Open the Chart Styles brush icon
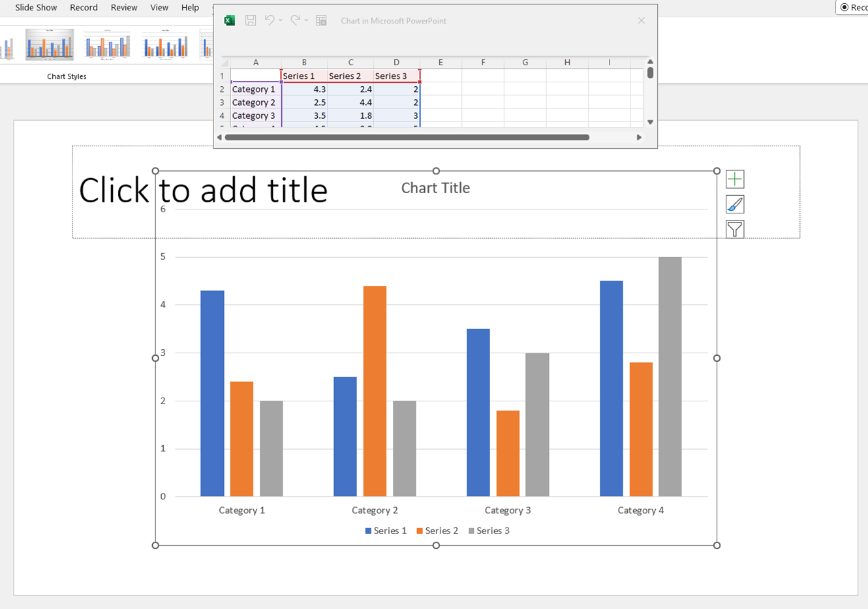This screenshot has width=868, height=609. click(735, 204)
